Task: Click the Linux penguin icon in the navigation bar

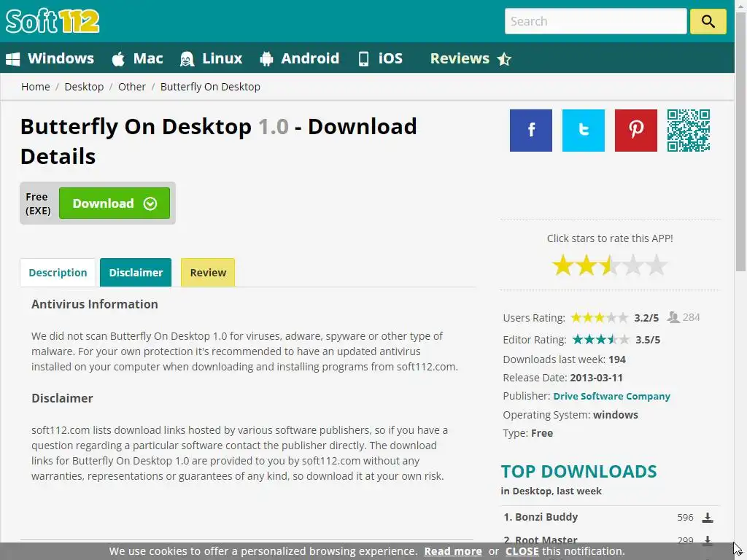Action: [x=187, y=59]
